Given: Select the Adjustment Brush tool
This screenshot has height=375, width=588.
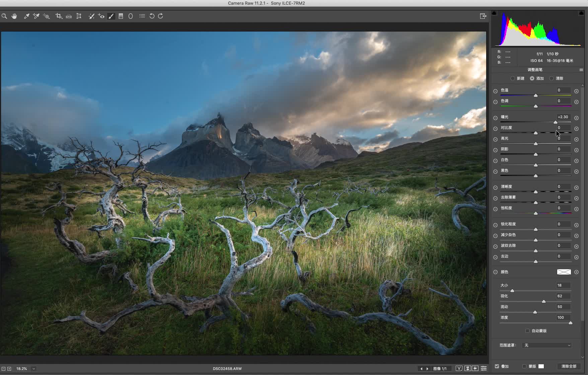Looking at the screenshot, I should pyautogui.click(x=111, y=16).
